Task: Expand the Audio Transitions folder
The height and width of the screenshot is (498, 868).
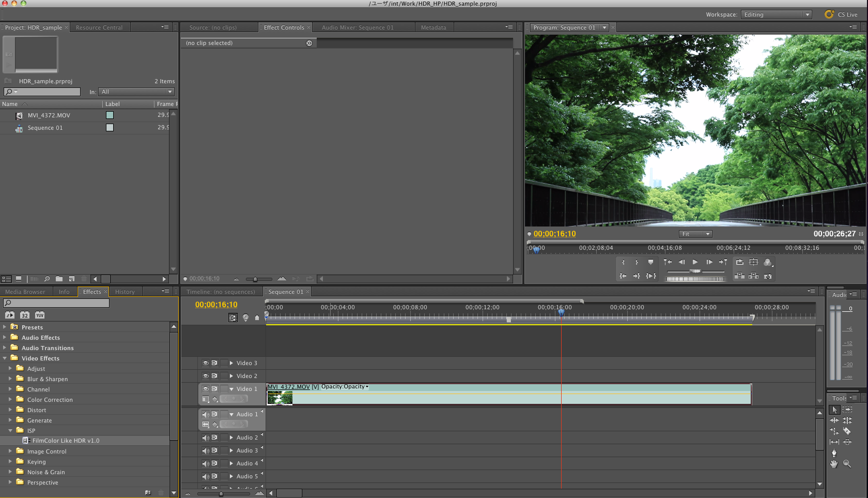Action: point(5,348)
